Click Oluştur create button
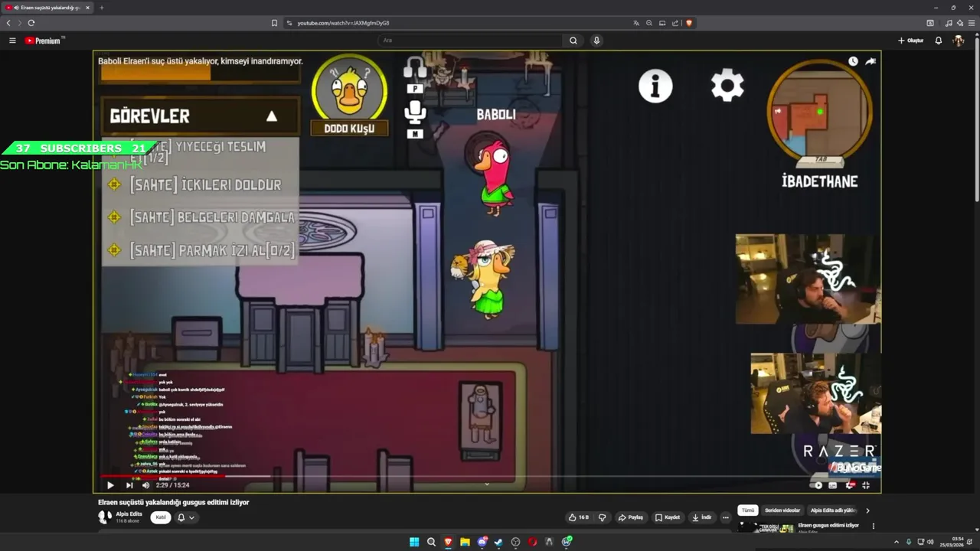The image size is (980, 551). pyautogui.click(x=911, y=41)
